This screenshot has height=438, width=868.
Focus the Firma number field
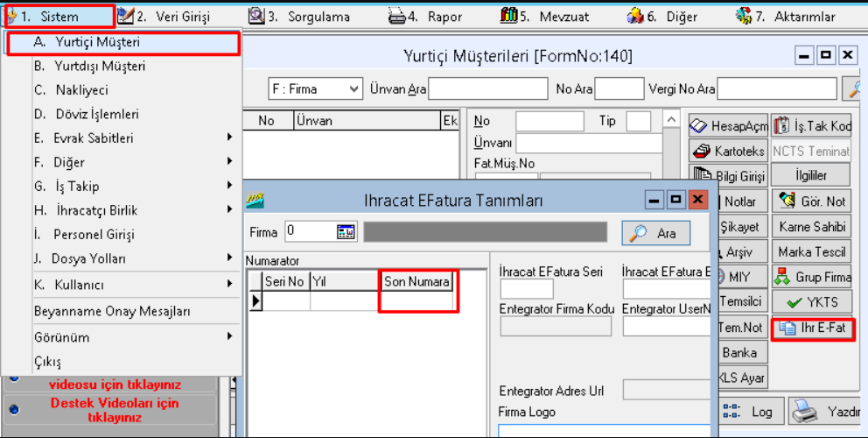[312, 232]
